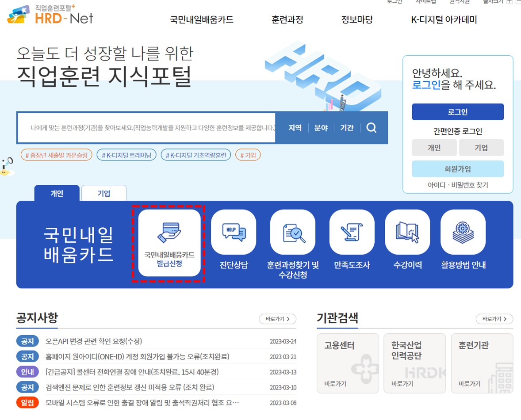Open 훈련과정찾기 및 수강신청 magnifier document icon
Viewport: 521px width, 420px height.
[292, 231]
